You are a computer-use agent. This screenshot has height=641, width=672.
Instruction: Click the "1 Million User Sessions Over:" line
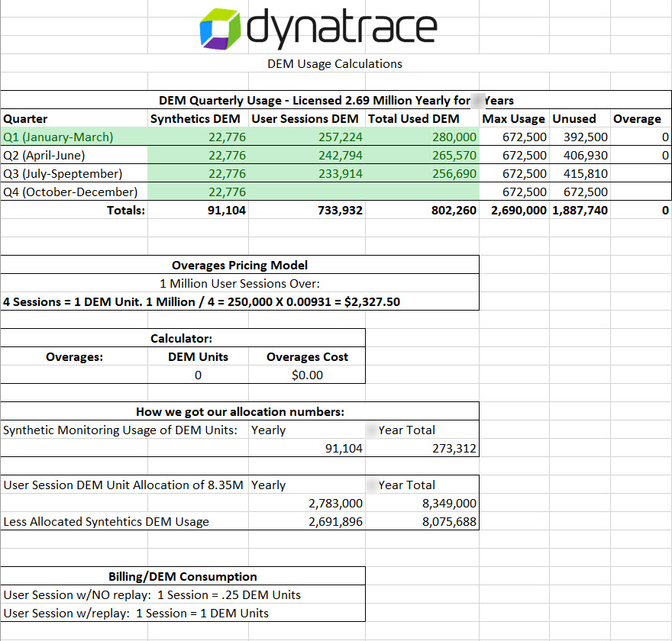click(x=240, y=283)
